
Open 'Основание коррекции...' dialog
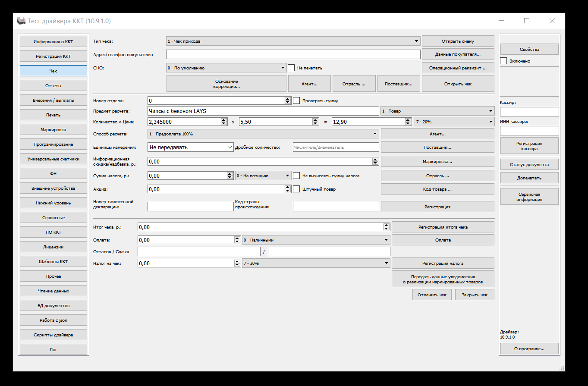[x=226, y=84]
